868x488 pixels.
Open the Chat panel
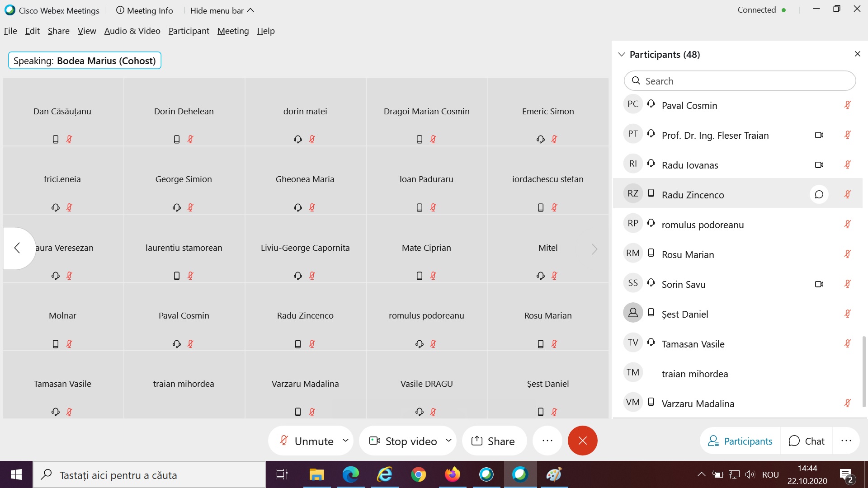click(x=807, y=441)
